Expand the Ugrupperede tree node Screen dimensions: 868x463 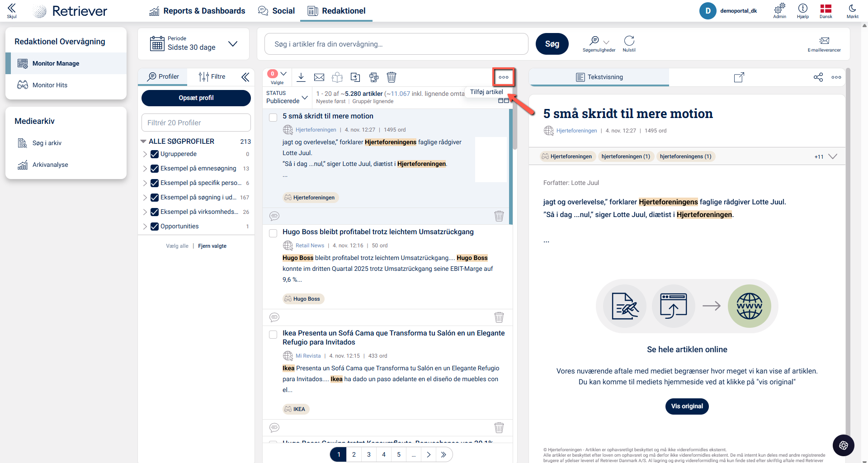tap(145, 154)
